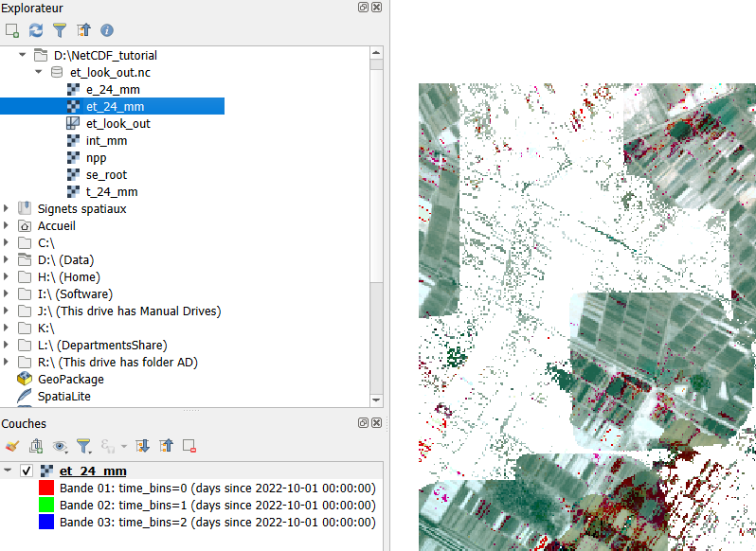Show properties info widget in Explorateur
Image resolution: width=756 pixels, height=551 pixels.
coord(107,30)
